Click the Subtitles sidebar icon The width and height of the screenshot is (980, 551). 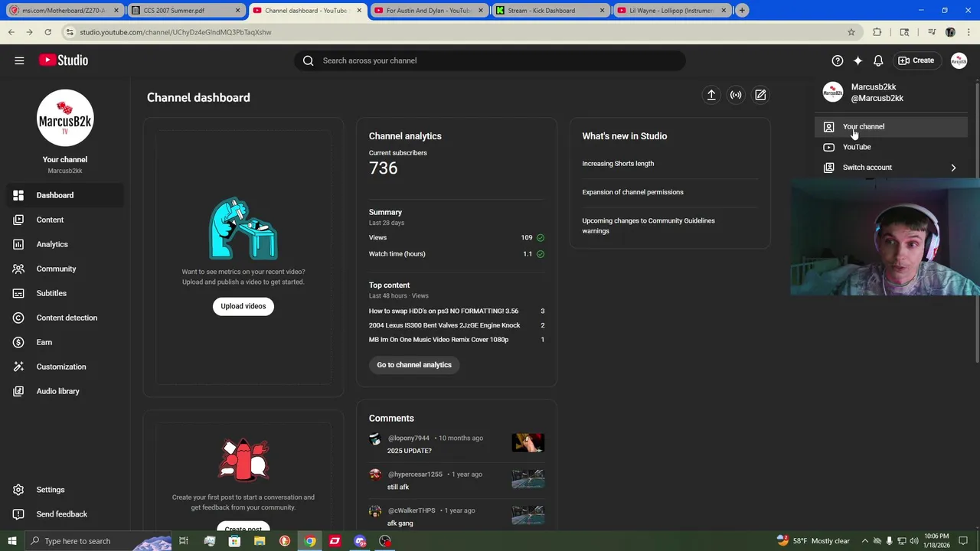pyautogui.click(x=18, y=293)
